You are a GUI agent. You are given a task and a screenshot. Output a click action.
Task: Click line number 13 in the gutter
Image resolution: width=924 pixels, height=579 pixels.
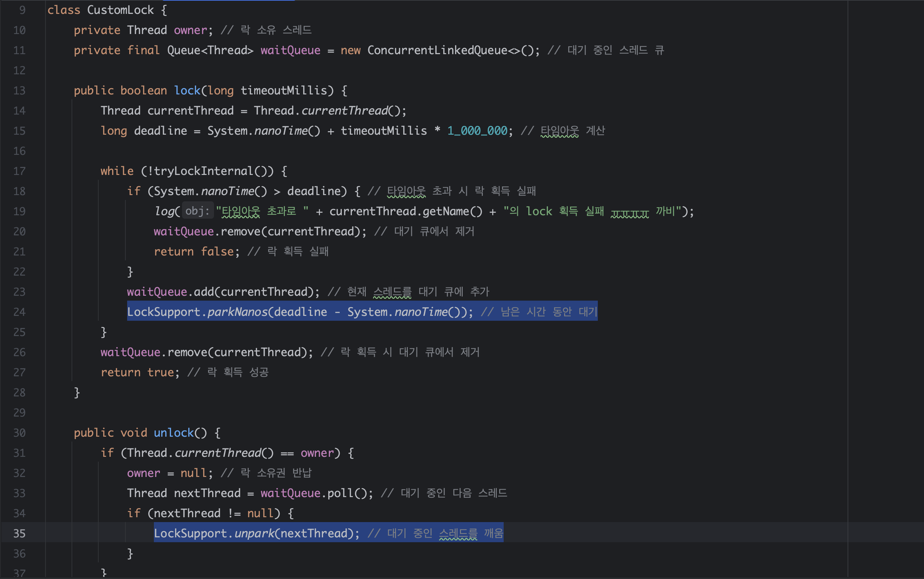(x=19, y=90)
